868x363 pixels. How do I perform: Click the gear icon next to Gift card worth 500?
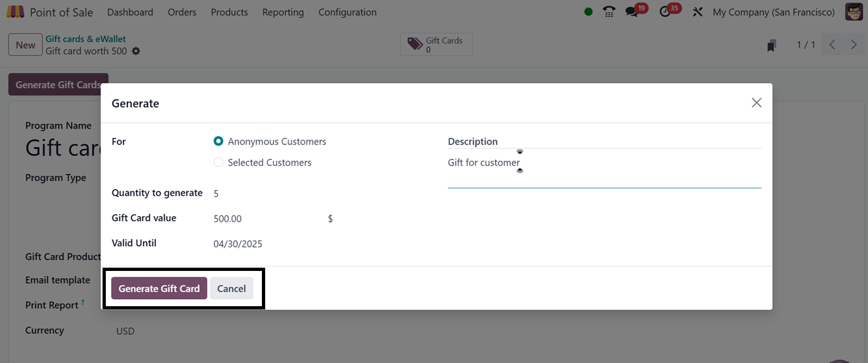pos(136,51)
